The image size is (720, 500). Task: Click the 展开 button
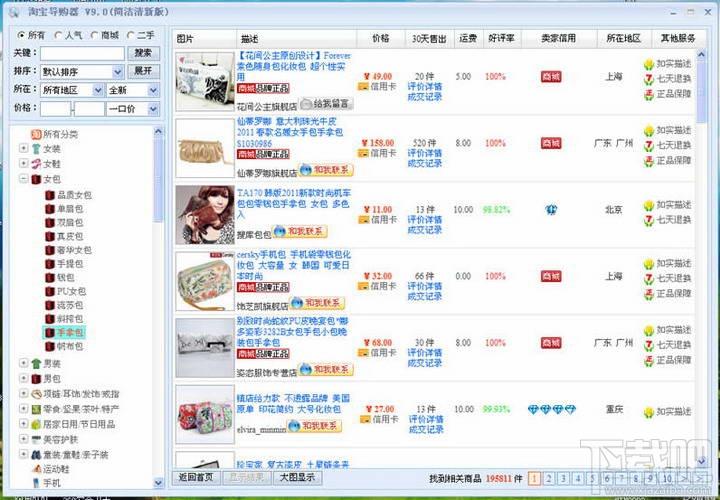click(x=143, y=72)
